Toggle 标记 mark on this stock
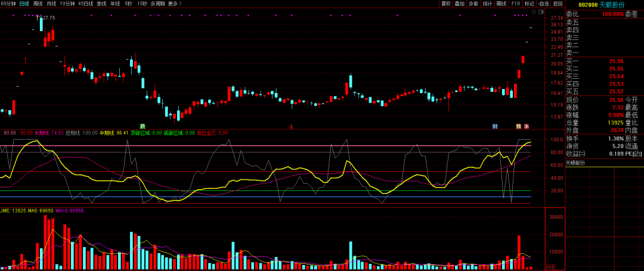The height and width of the screenshot is (271, 644). pyautogui.click(x=529, y=4)
